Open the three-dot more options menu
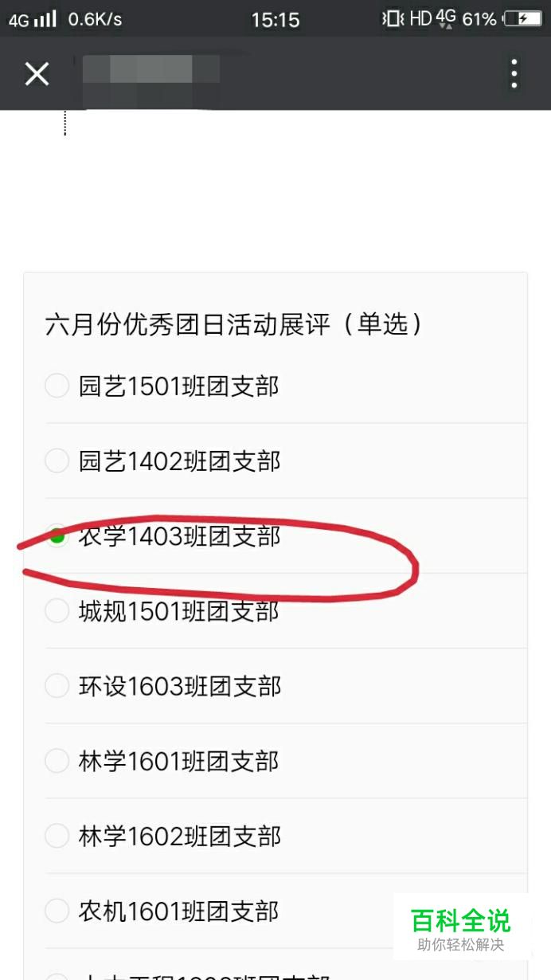Screen dimensions: 551x980 click(514, 74)
